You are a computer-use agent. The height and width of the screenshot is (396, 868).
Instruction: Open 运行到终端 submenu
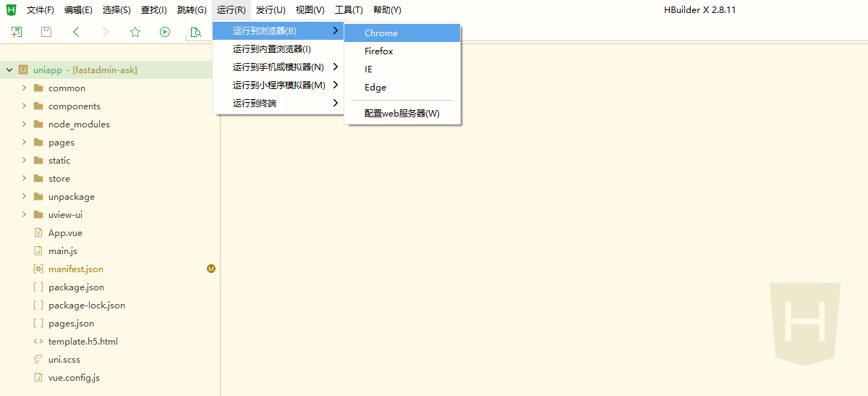pos(278,104)
